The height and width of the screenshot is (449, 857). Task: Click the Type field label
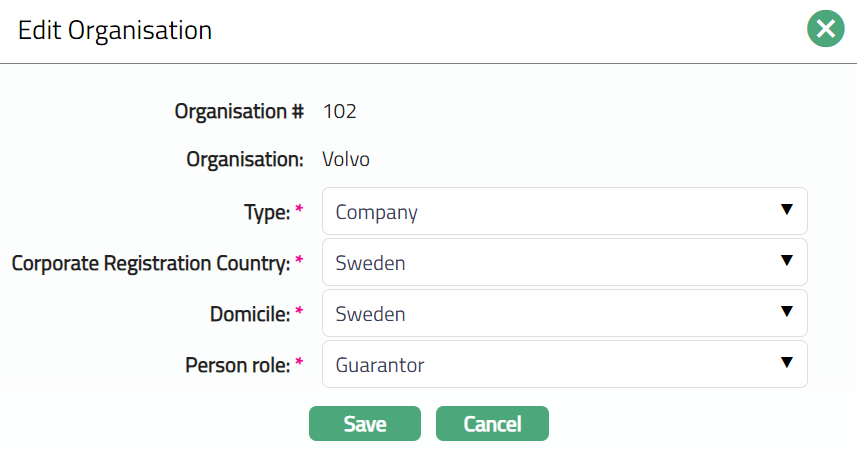(x=266, y=212)
